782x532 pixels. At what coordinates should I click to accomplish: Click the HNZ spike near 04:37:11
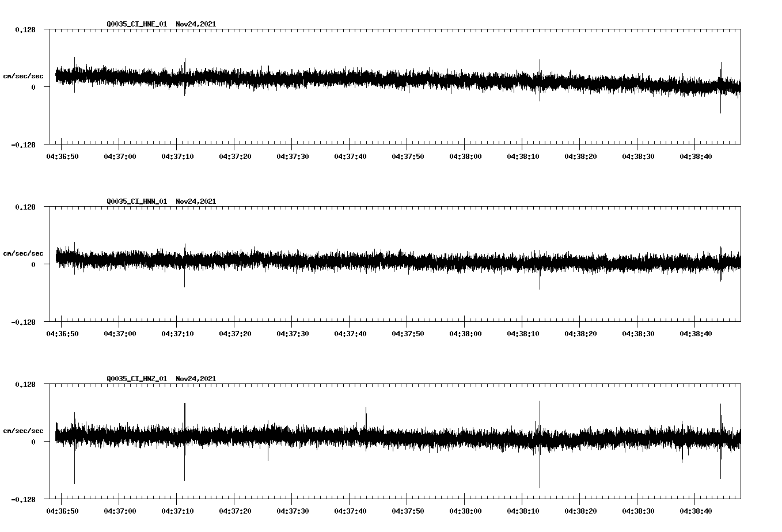point(184,442)
